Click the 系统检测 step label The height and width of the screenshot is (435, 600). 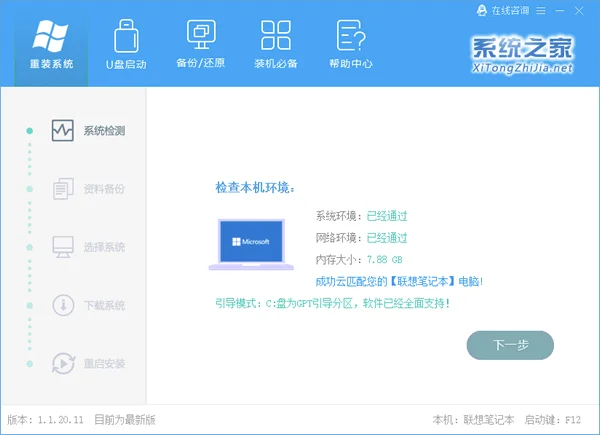[x=104, y=131]
